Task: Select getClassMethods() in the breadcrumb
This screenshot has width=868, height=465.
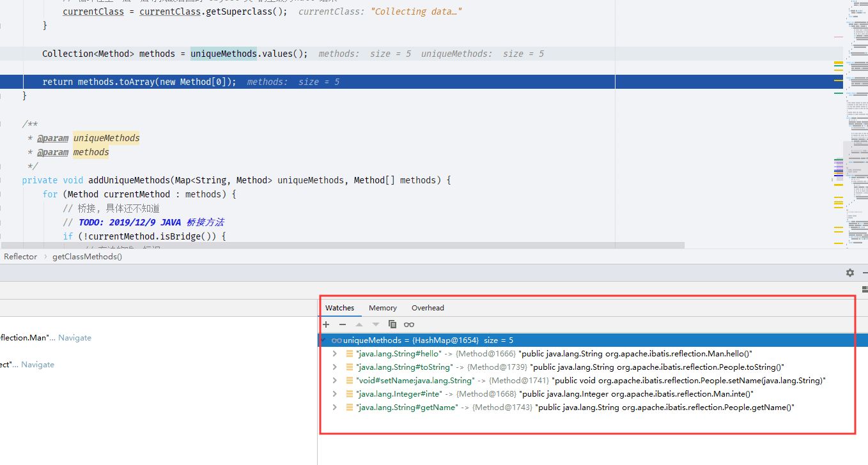Action: point(87,257)
